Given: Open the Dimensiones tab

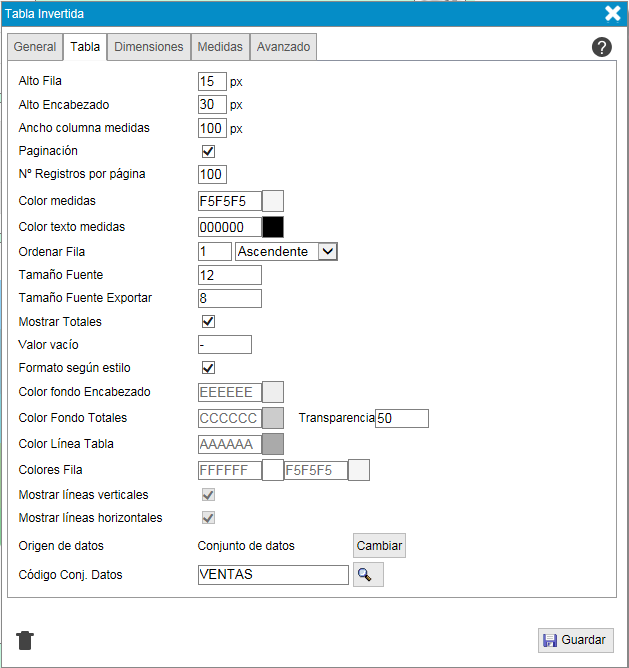Looking at the screenshot, I should pyautogui.click(x=148, y=47).
